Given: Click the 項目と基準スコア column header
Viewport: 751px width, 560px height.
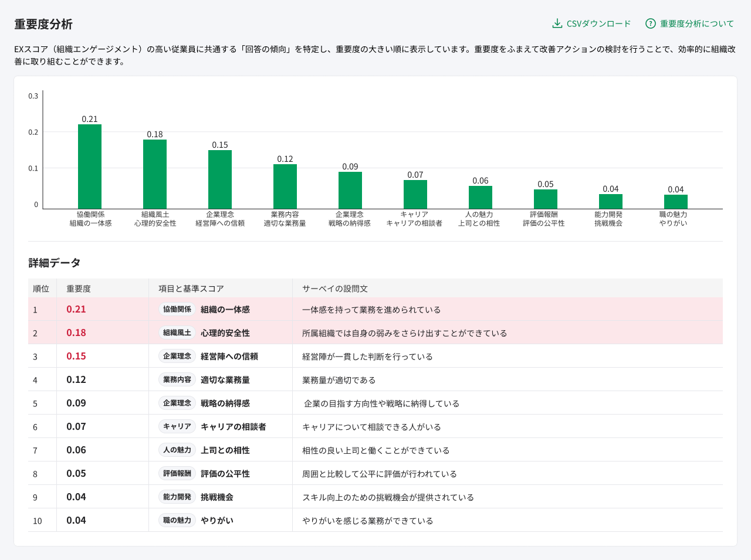Looking at the screenshot, I should [x=191, y=289].
